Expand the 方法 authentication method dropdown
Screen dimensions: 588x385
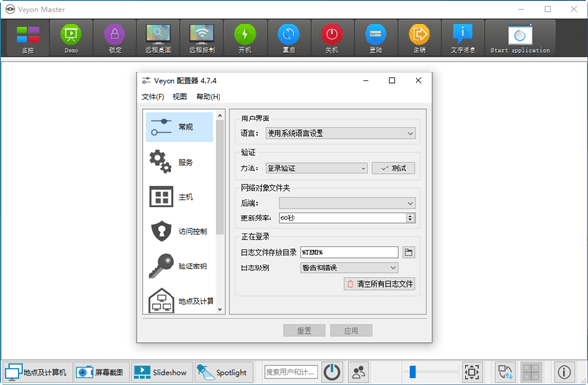[317, 168]
